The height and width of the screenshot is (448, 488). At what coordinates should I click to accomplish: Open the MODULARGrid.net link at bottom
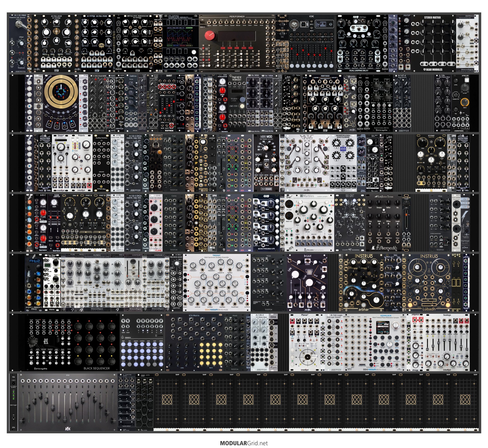tap(243, 443)
